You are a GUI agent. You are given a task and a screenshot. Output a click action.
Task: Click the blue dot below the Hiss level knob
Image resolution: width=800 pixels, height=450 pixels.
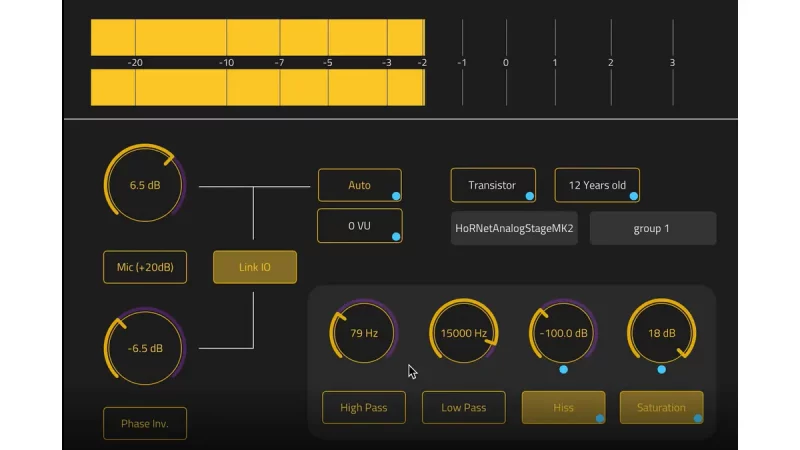tap(563, 369)
